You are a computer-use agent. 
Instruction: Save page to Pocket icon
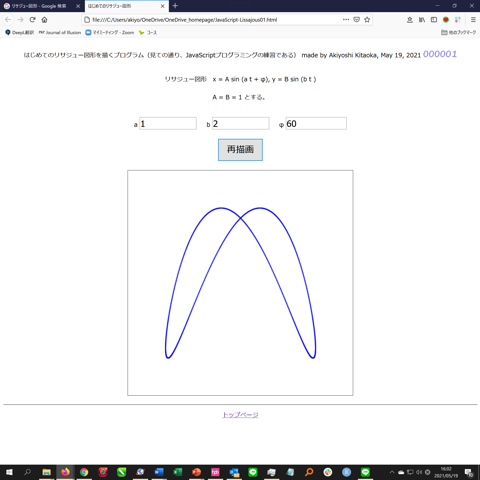click(x=356, y=20)
